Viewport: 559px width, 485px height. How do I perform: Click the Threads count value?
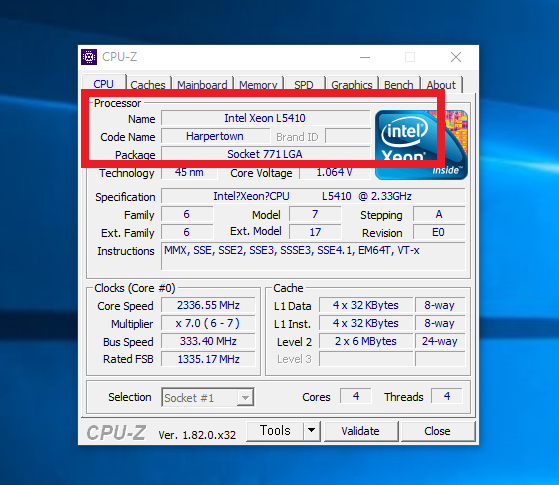point(447,396)
